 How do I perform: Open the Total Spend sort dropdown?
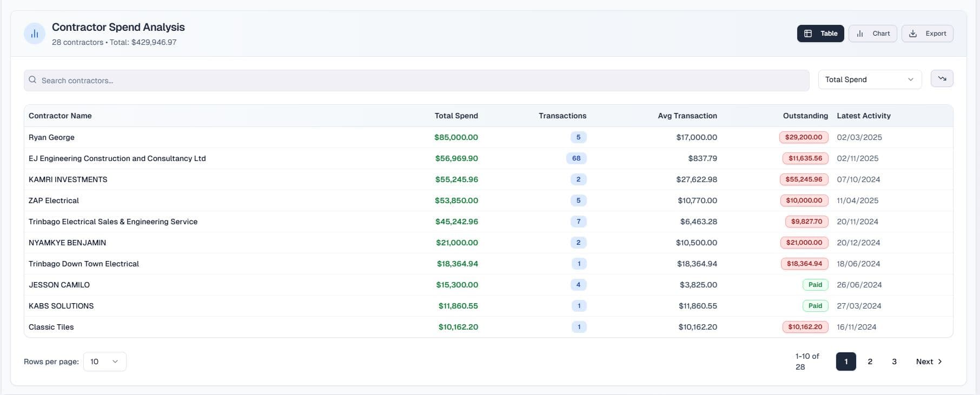tap(870, 79)
